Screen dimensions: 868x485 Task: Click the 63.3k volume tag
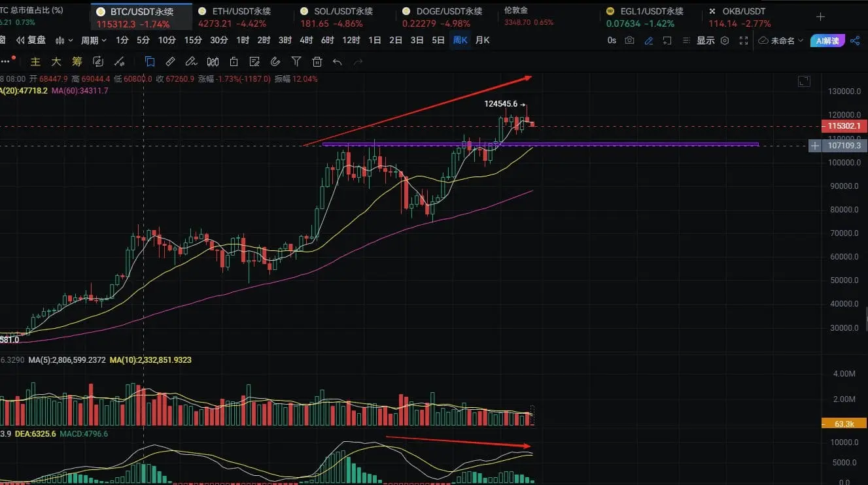coord(844,424)
